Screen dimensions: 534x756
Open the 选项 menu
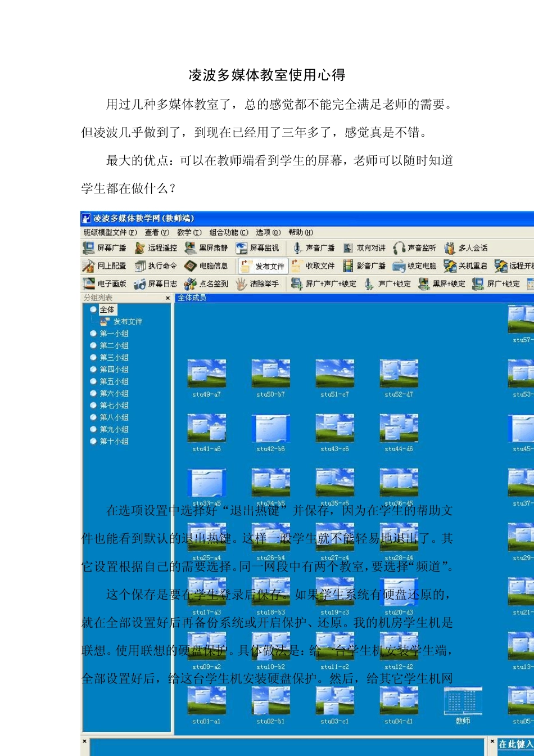tap(268, 232)
